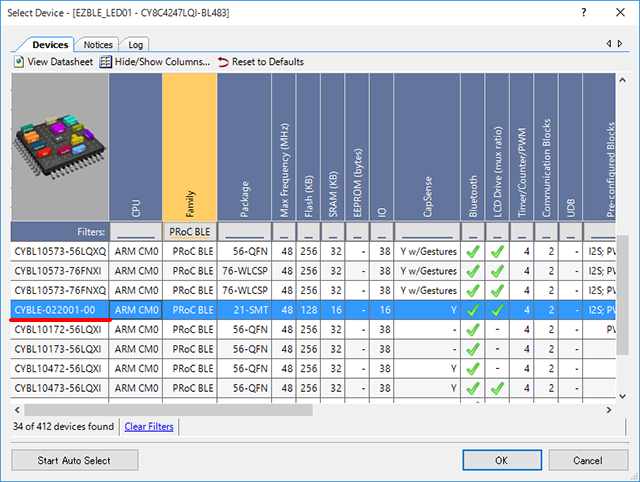Click LCD Drive checkmark in CYBLE-022001-00 row
Viewport: 640px width, 482px height.
pos(497,310)
